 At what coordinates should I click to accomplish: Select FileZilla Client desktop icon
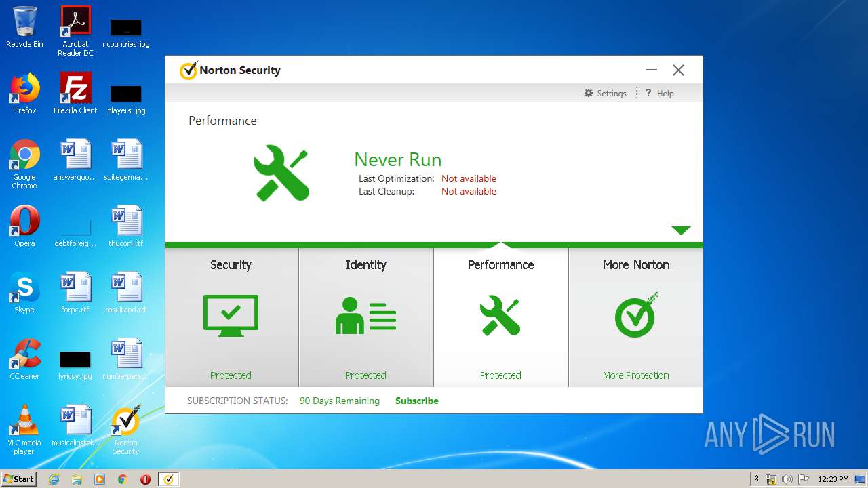[x=75, y=94]
